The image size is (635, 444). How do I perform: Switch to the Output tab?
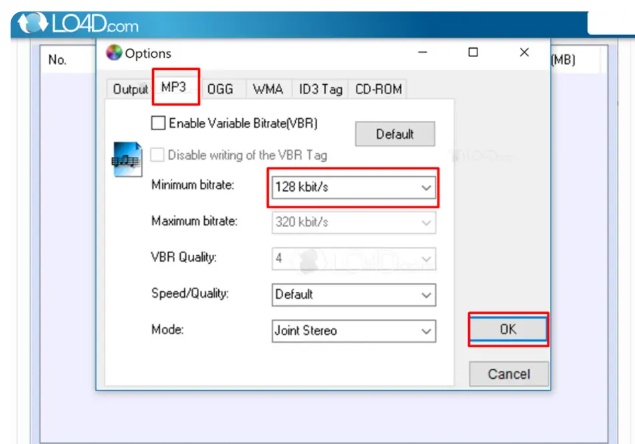[130, 89]
